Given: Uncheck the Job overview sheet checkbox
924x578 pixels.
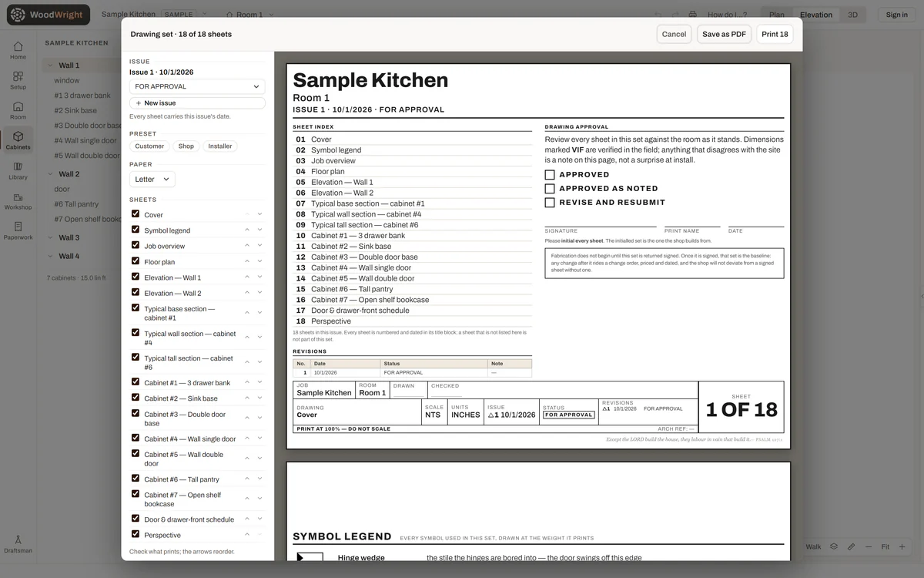Looking at the screenshot, I should tap(136, 246).
